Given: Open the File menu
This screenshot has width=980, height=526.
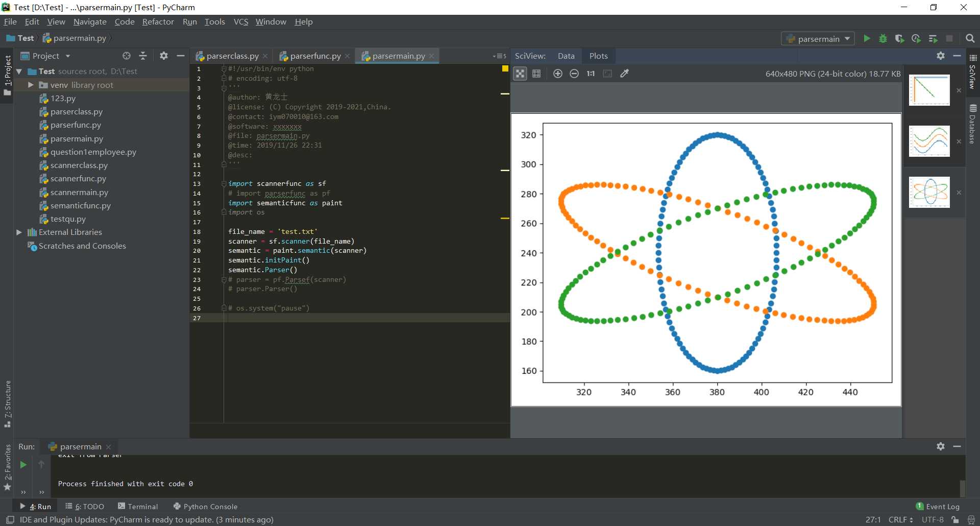Looking at the screenshot, I should [10, 21].
